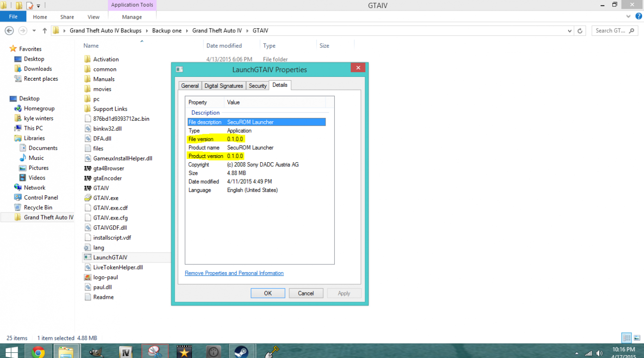Screen dimensions: 644x358
Task: Expand the address bar history dropdown
Action: 570,31
